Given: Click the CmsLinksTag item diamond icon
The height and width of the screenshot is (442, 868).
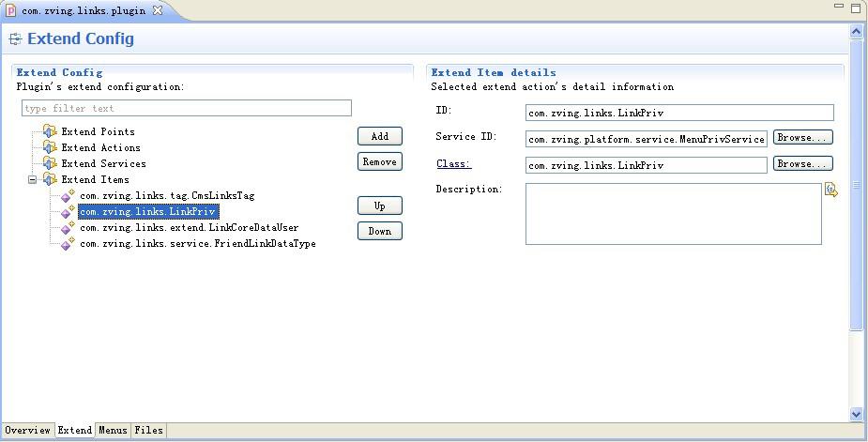Looking at the screenshot, I should coord(68,196).
